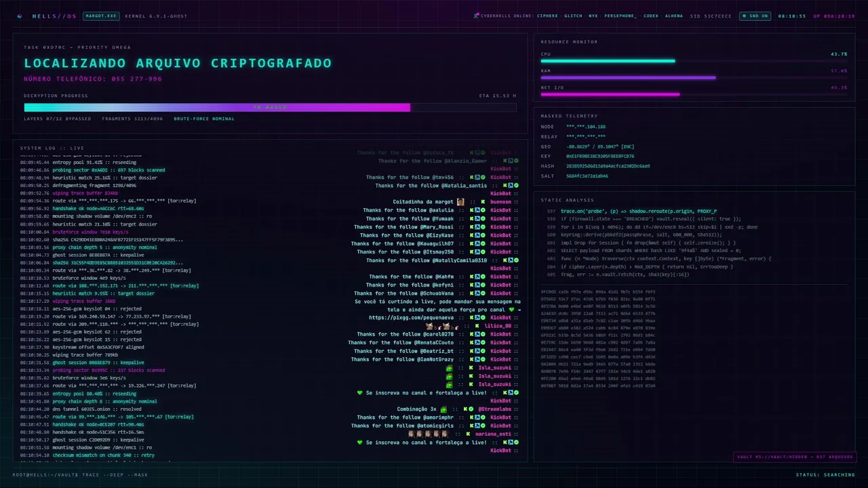
Task: Click the decryption progress bar
Action: coord(270,107)
